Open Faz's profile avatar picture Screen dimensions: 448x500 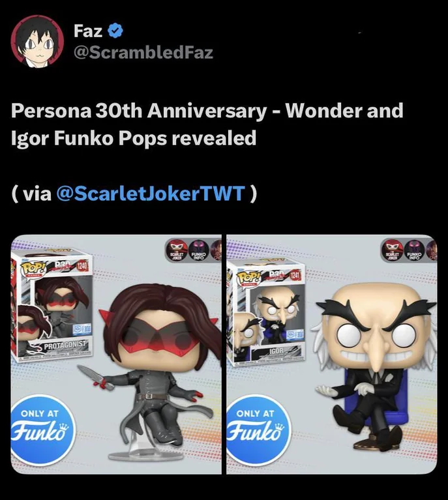[37, 42]
